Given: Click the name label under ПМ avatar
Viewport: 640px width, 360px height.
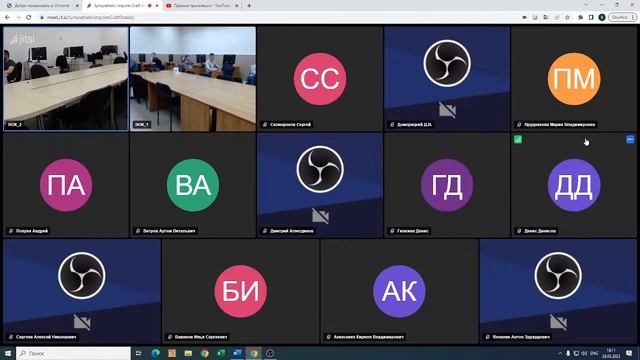Looking at the screenshot, I should click(x=560, y=124).
